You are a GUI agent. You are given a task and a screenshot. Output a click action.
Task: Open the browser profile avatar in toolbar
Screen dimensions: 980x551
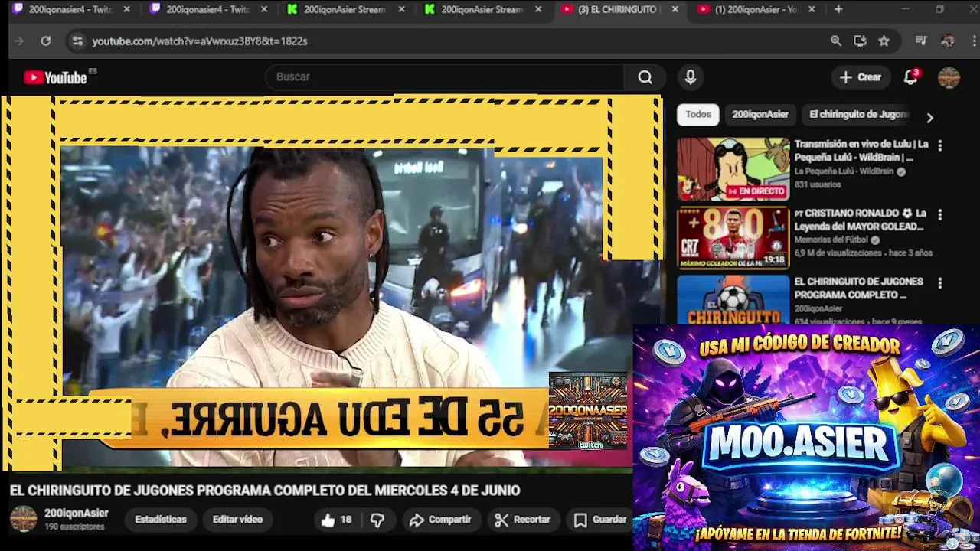[948, 41]
